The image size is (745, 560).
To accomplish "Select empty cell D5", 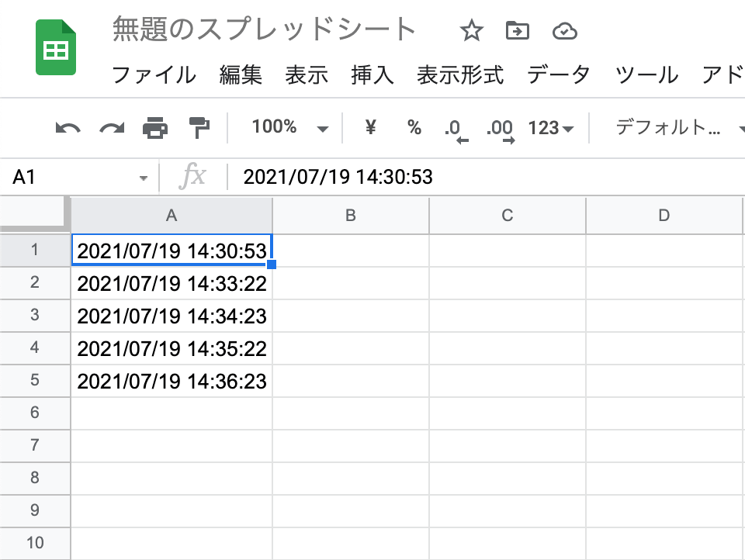I will point(664,381).
